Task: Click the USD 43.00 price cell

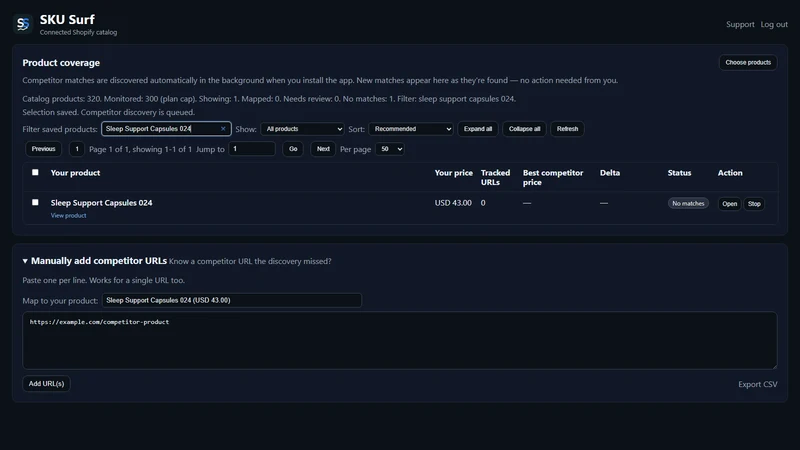Action: [453, 203]
